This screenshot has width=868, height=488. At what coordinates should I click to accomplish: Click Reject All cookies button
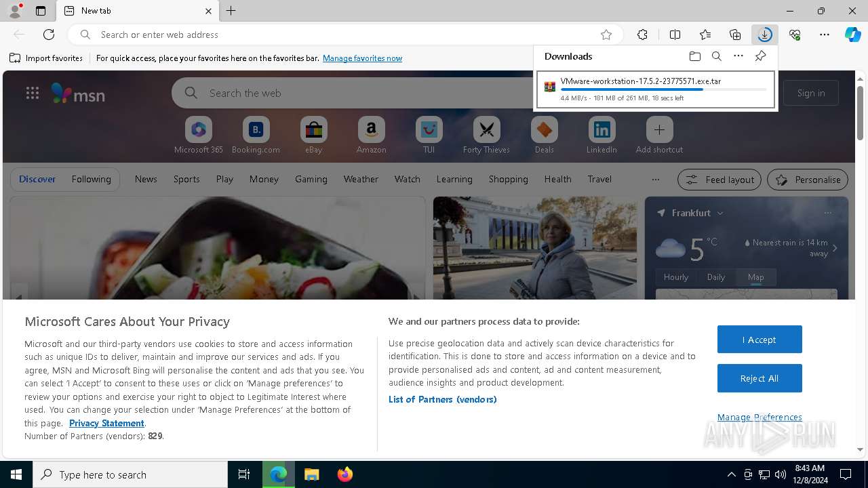[759, 378]
